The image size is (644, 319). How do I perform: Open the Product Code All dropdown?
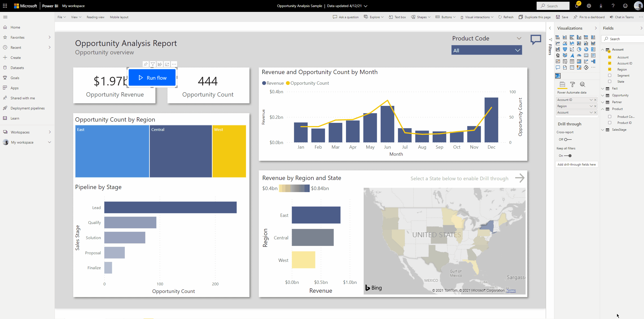pyautogui.click(x=486, y=50)
